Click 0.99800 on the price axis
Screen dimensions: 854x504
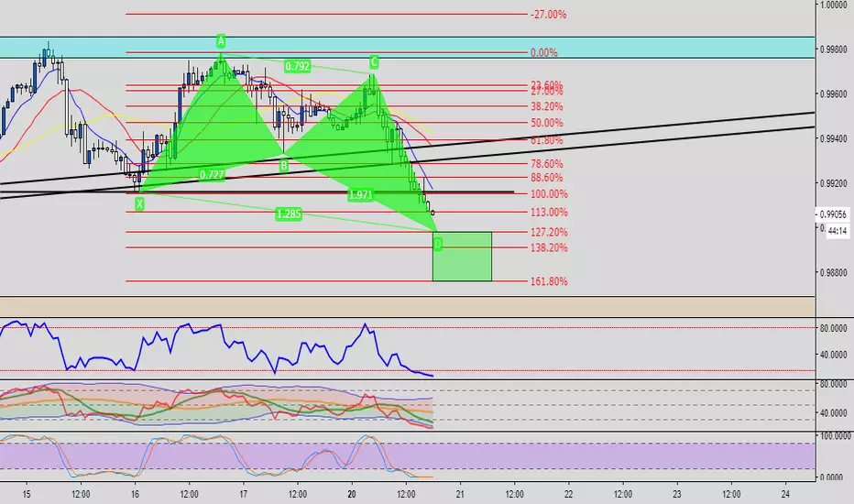(833, 49)
